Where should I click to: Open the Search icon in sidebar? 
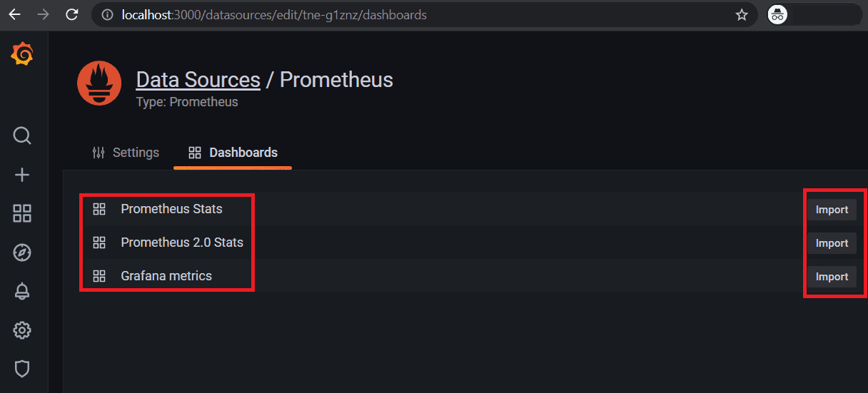pyautogui.click(x=22, y=136)
